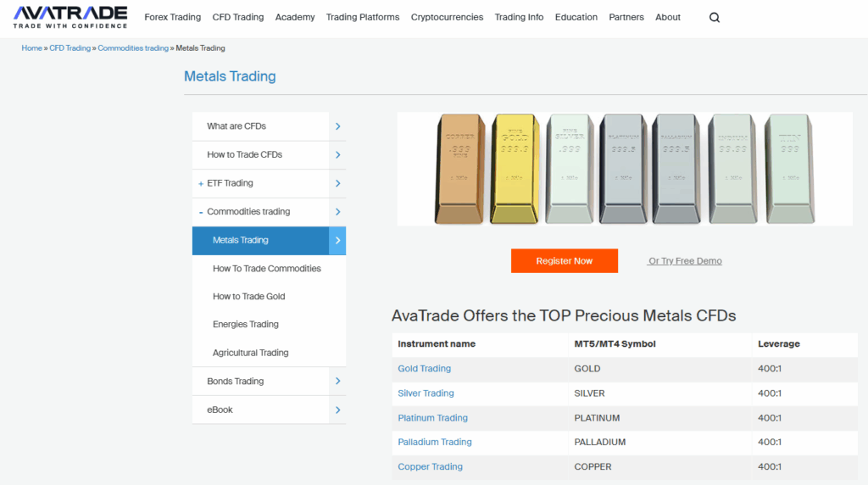Click the silver bar image
Screen dimensions: 868x485
[569, 169]
